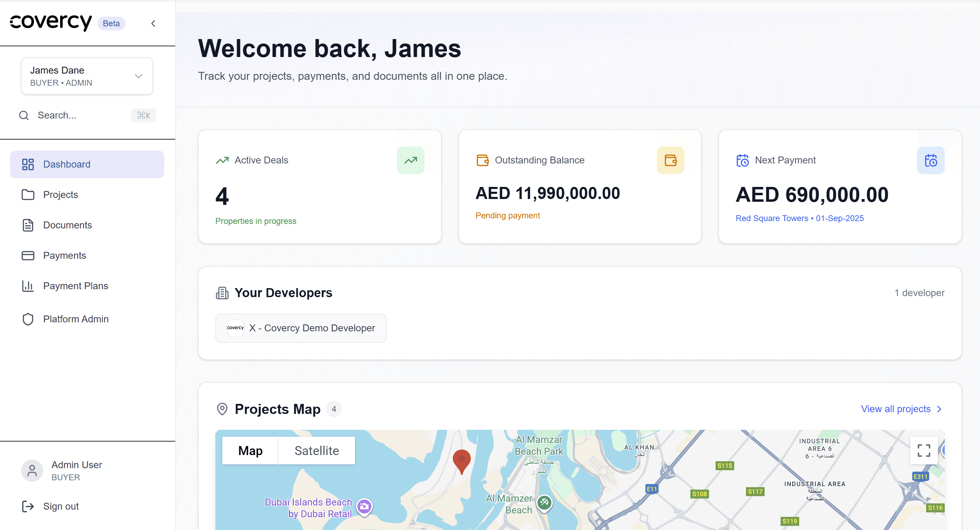Toggle fullscreen mode on the map
Image resolution: width=980 pixels, height=530 pixels.
(924, 450)
